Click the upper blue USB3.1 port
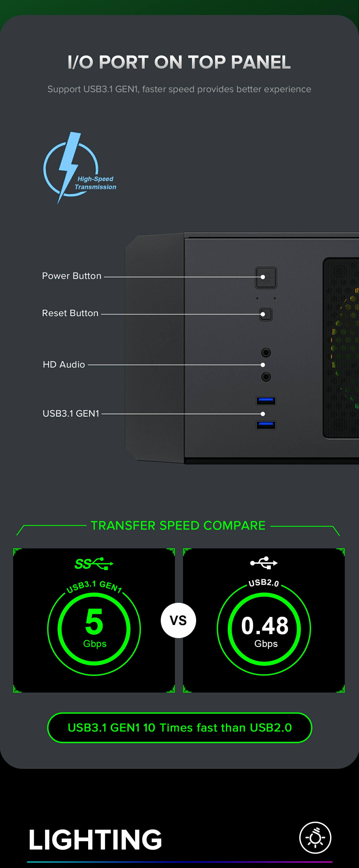Screen dimensions: 359x868 [266, 401]
